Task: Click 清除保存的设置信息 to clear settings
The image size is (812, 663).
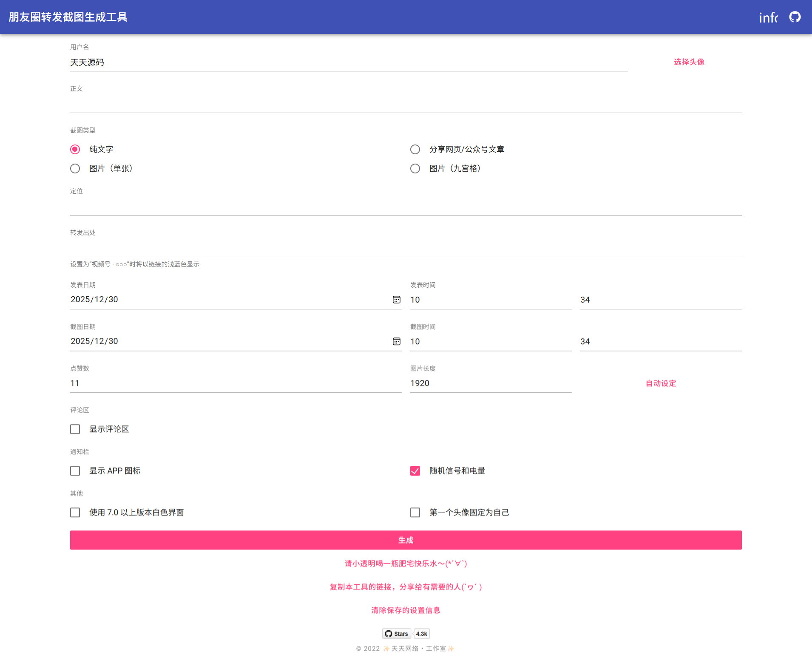Action: 405,610
